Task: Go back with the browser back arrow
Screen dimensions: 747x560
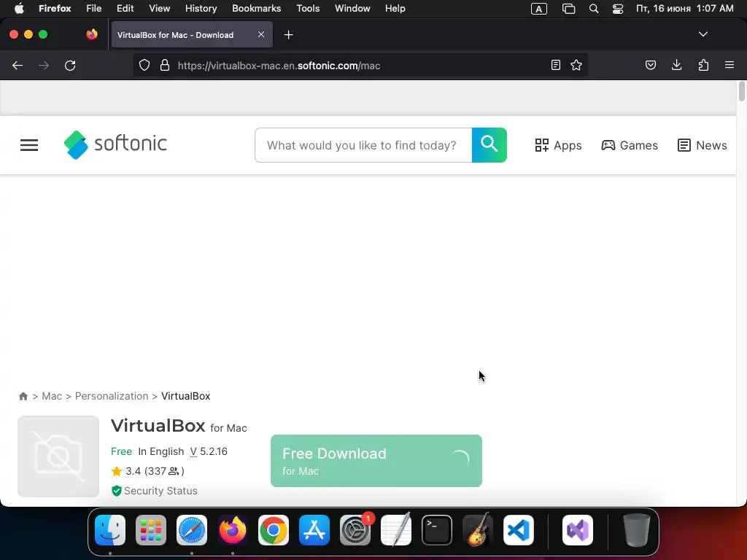Action: coord(18,65)
